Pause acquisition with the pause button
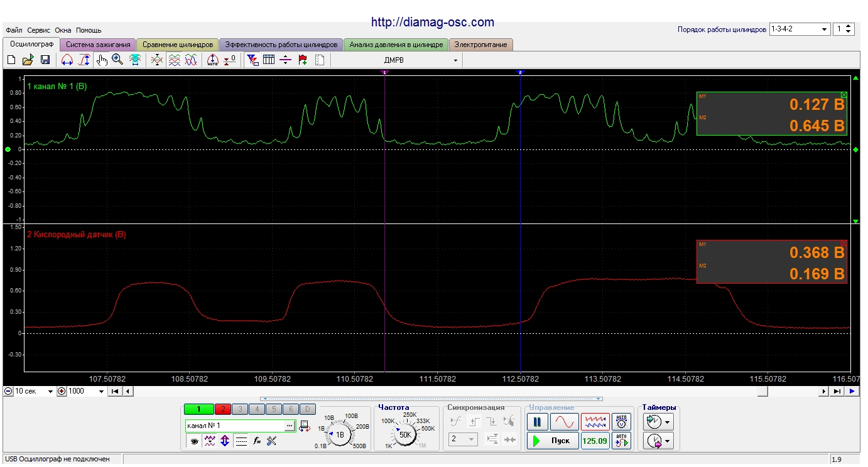Viewport: 868px width, 467px height. (537, 422)
